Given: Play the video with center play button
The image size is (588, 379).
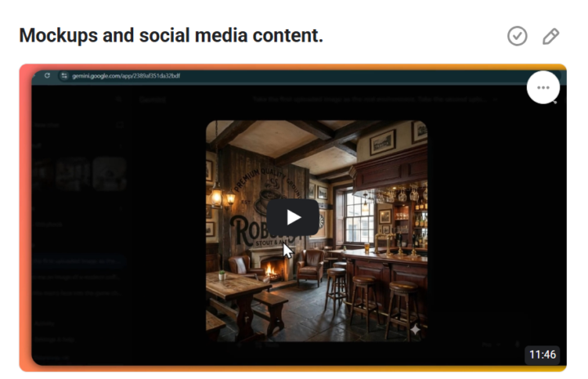Looking at the screenshot, I should (x=293, y=217).
